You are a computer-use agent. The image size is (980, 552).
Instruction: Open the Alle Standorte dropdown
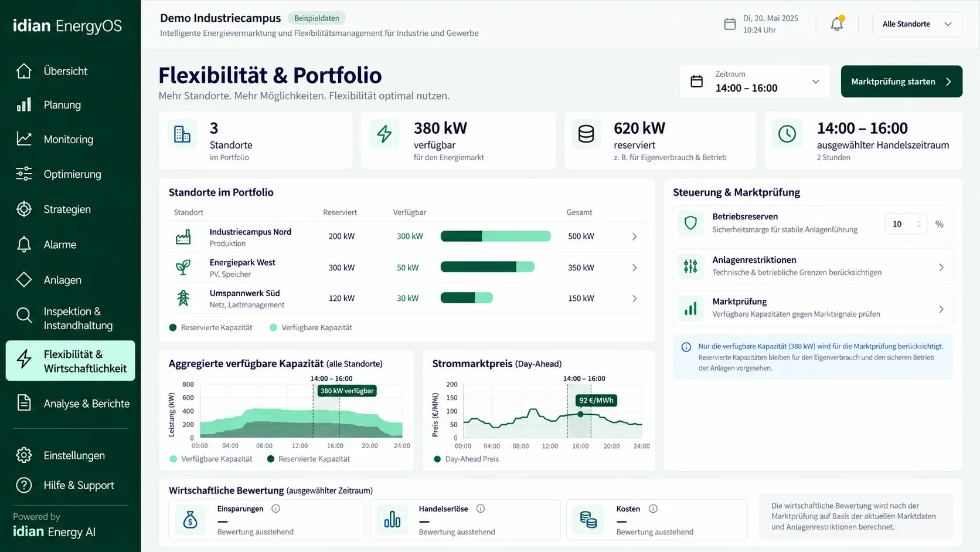tap(917, 24)
